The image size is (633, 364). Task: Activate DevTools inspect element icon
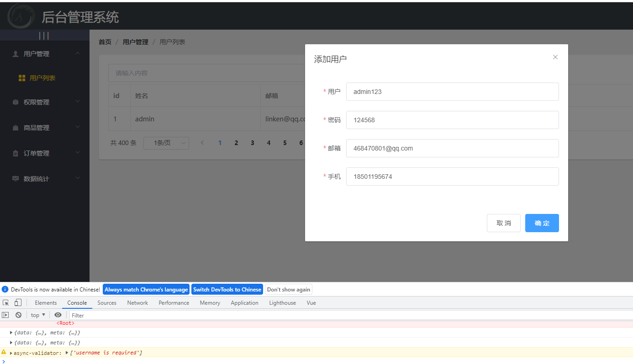point(6,303)
